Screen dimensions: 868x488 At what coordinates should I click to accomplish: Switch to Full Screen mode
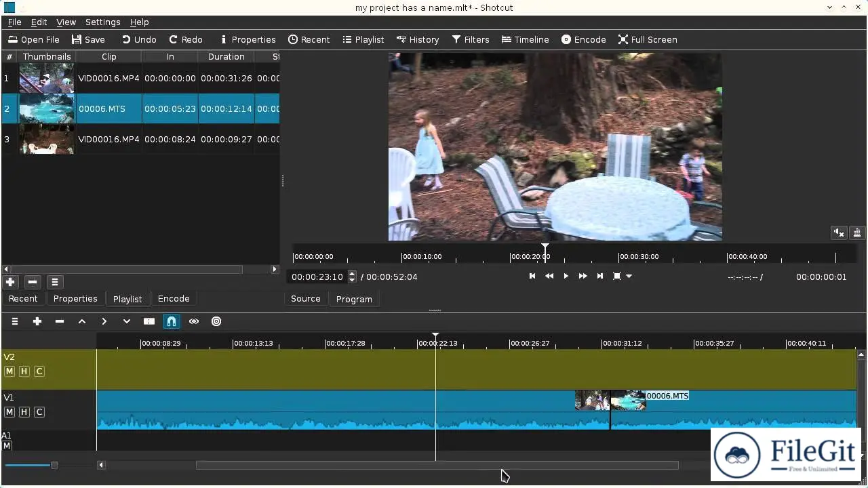point(648,39)
